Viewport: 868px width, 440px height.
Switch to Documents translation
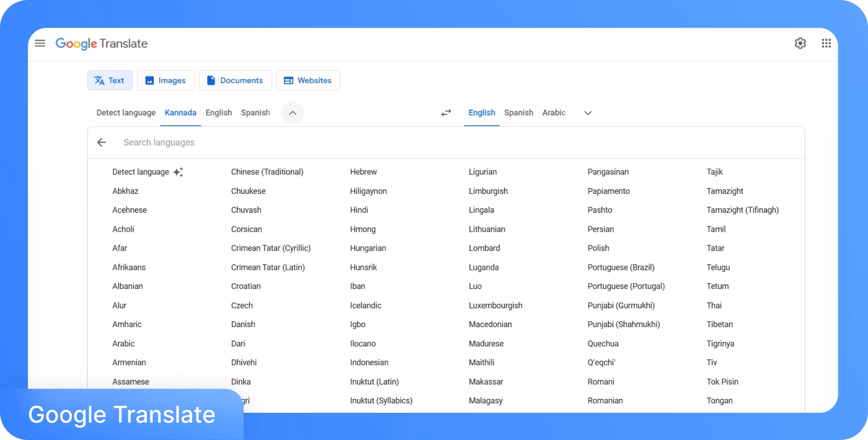pyautogui.click(x=236, y=80)
